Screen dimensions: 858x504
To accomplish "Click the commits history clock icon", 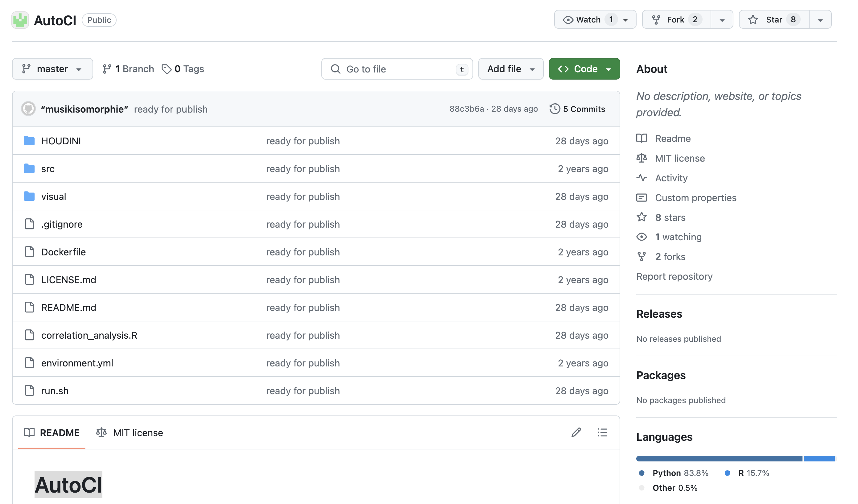I will (555, 109).
